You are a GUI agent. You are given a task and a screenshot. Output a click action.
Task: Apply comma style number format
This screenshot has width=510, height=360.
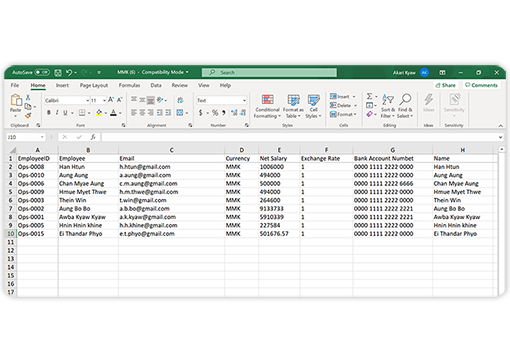(x=224, y=113)
